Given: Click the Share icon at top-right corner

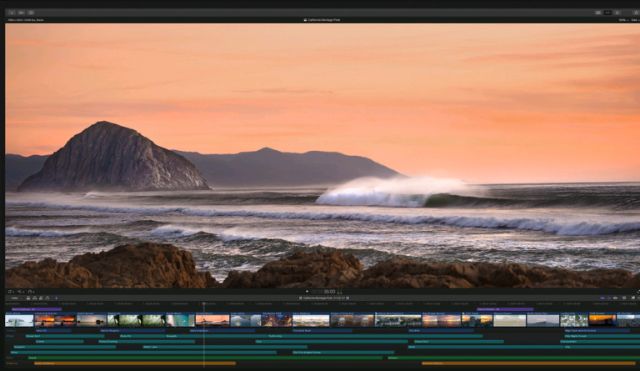Looking at the screenshot, I should [x=636, y=13].
